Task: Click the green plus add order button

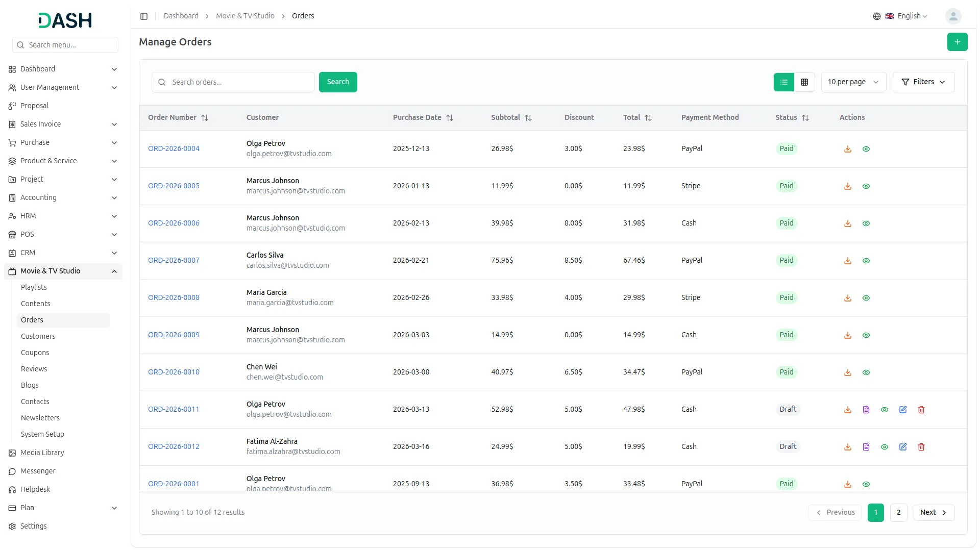Action: pyautogui.click(x=957, y=42)
